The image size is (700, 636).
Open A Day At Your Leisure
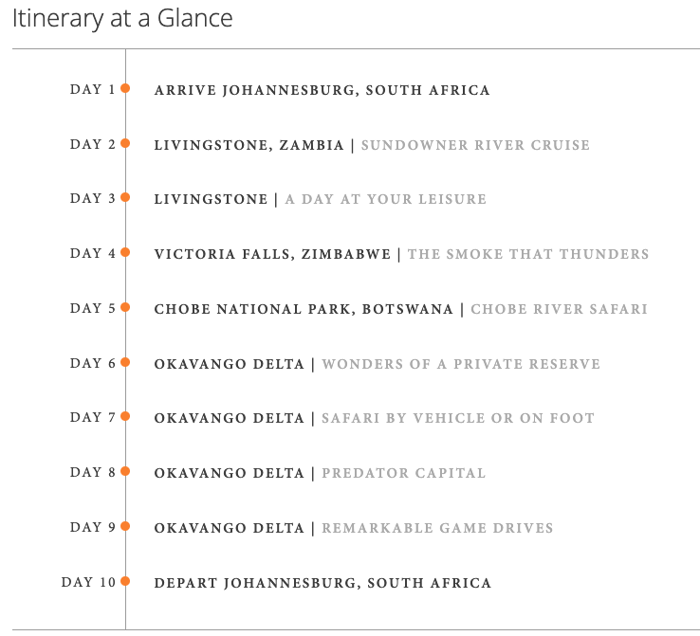coord(386,199)
